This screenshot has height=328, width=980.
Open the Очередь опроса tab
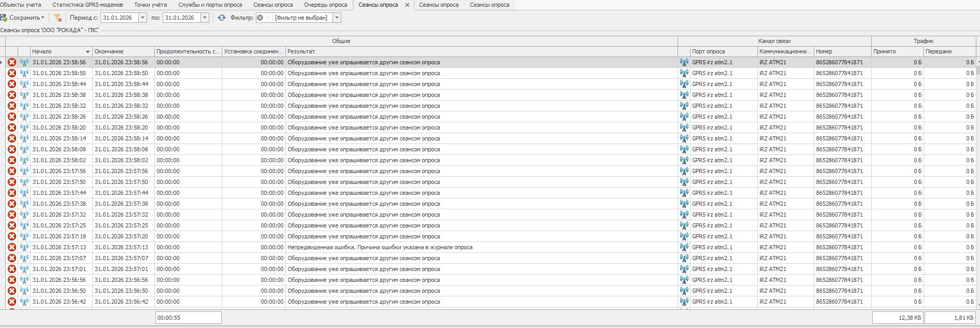[x=325, y=5]
